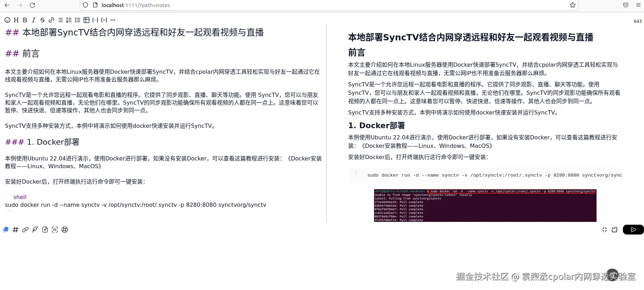Image resolution: width=644 pixels, height=290 pixels.
Task: Add a reference with the bottom link icon
Action: (25, 230)
